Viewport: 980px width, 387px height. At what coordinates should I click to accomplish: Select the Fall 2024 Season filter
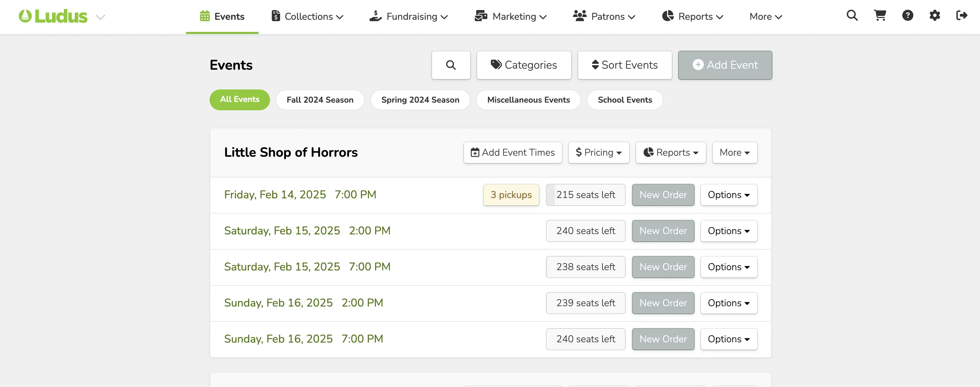pyautogui.click(x=320, y=100)
